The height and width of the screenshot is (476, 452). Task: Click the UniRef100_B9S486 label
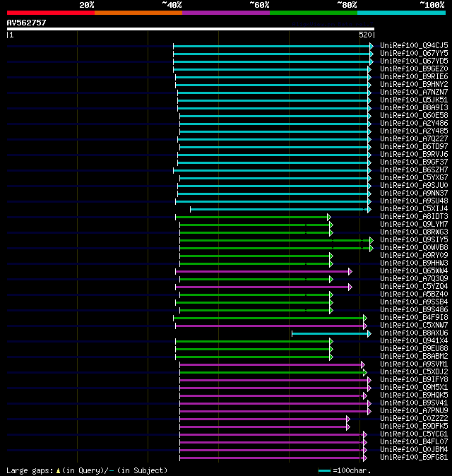coord(414,309)
